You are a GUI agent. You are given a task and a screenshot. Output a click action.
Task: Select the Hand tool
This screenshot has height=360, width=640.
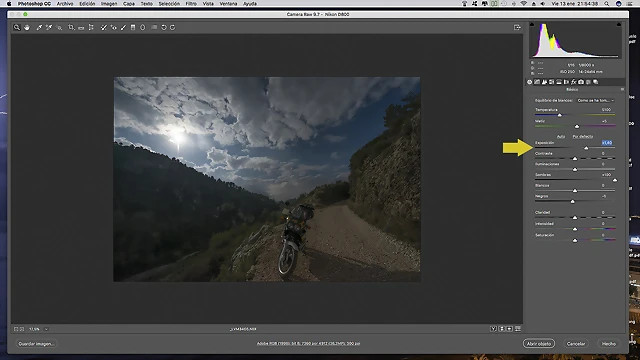click(x=27, y=27)
